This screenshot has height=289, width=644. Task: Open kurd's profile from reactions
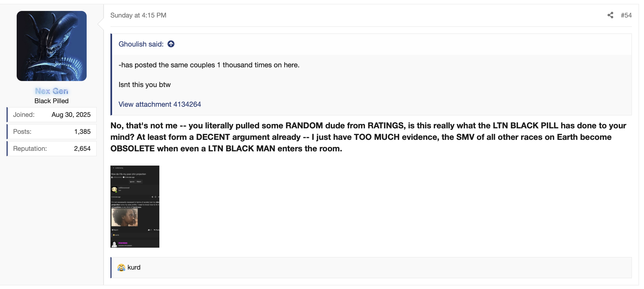[x=134, y=268]
